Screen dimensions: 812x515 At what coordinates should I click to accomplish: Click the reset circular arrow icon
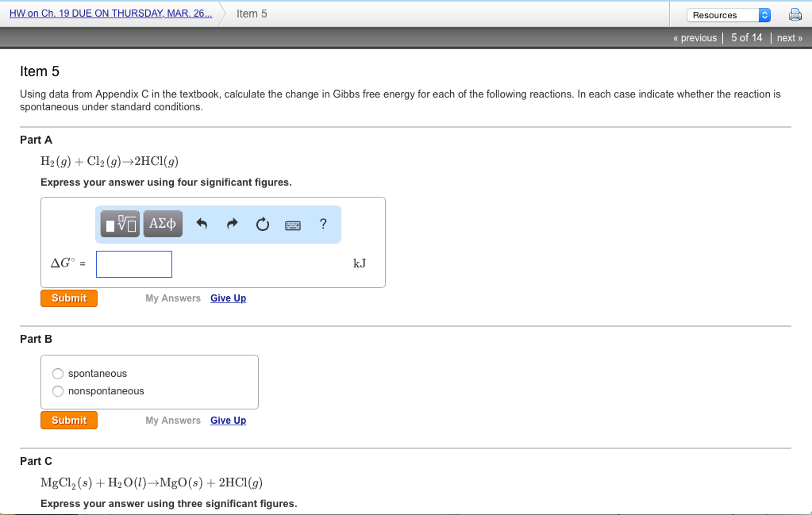tap(263, 224)
